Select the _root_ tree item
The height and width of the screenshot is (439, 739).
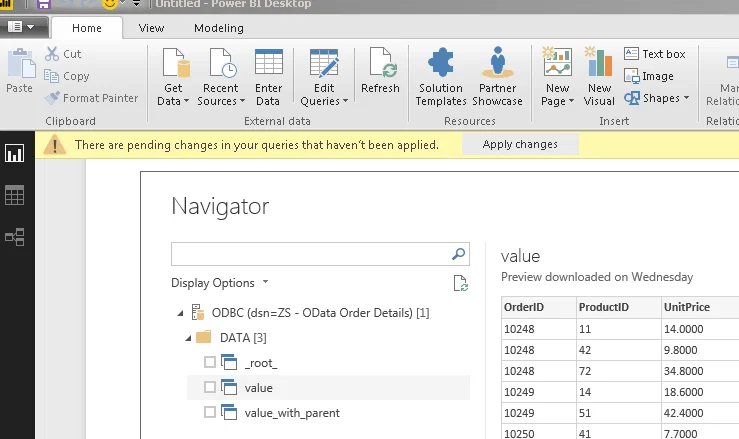328,363
